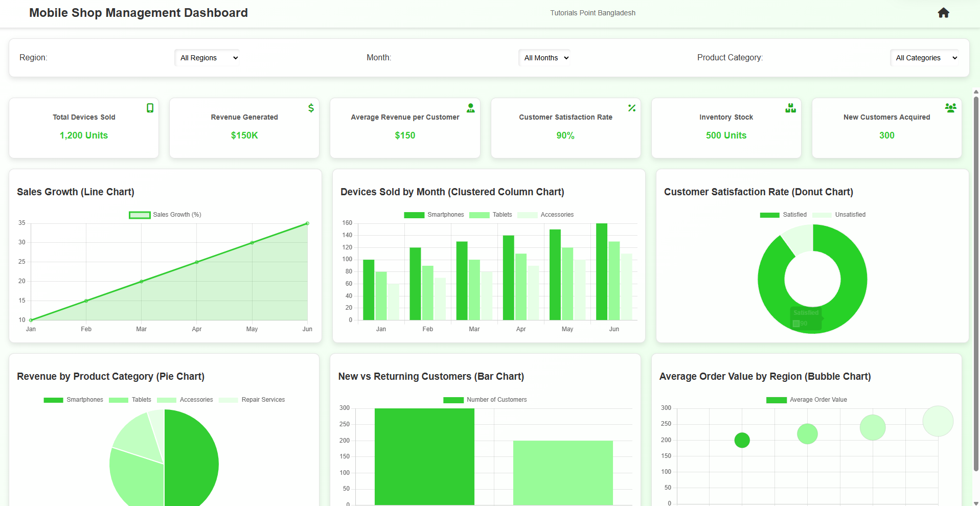Click the phone icon on Total Devices Sold
This screenshot has width=980, height=506.
pos(150,108)
